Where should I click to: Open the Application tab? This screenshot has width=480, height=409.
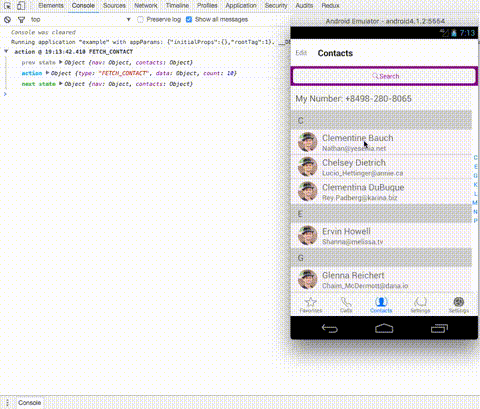point(241,6)
